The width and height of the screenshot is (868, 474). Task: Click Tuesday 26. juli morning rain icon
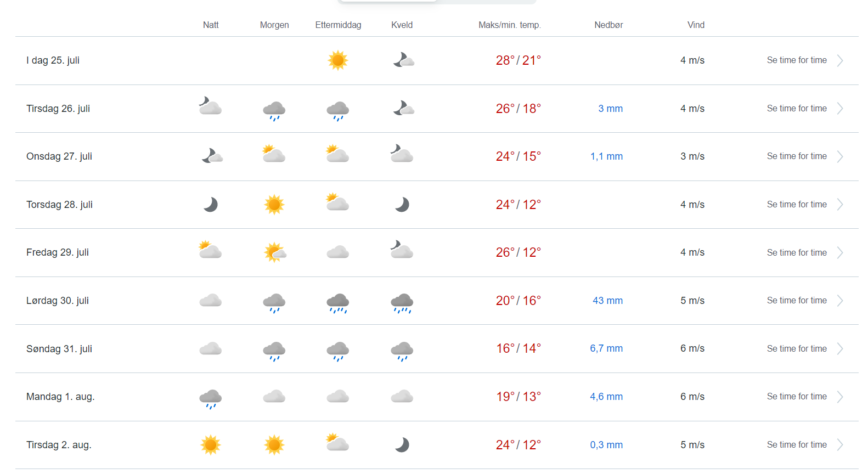pos(274,110)
